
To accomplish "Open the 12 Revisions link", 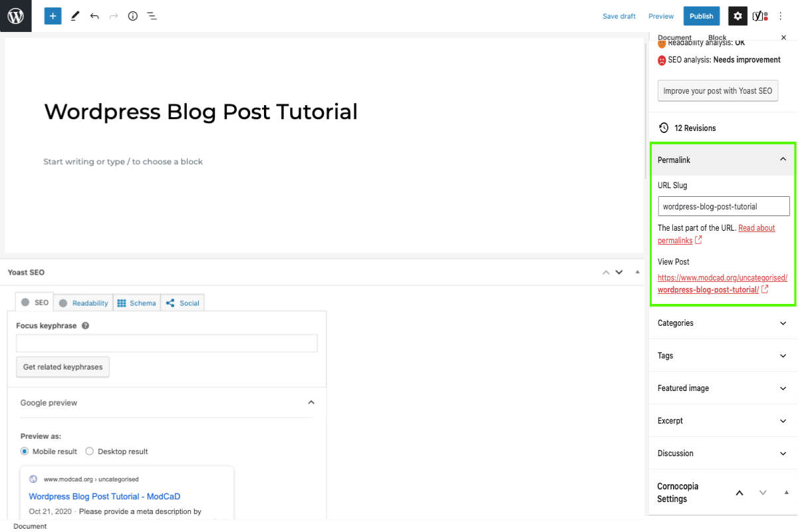I will tap(695, 128).
